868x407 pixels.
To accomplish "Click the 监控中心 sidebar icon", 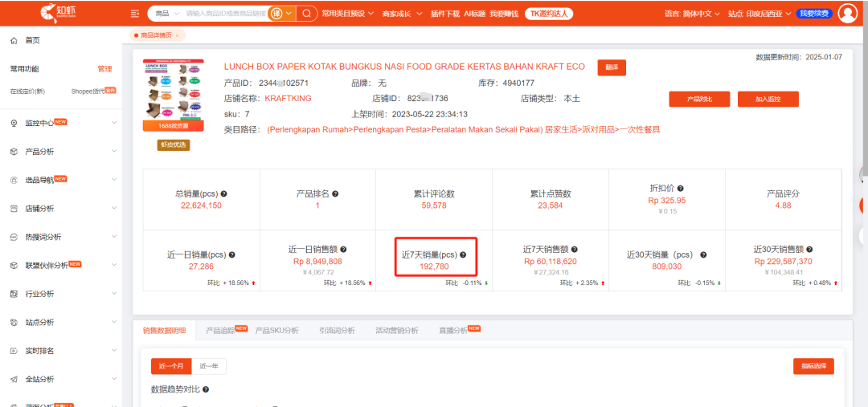I will [14, 122].
